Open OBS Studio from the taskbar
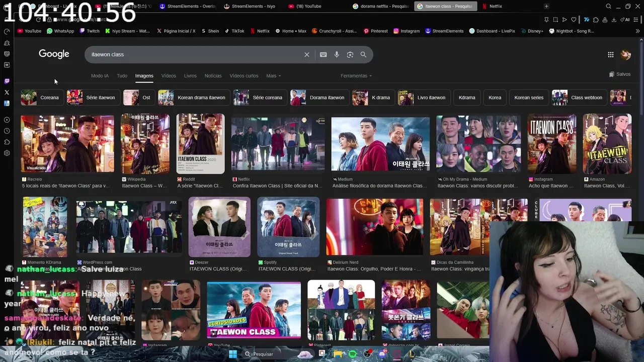Image resolution: width=644 pixels, height=362 pixels. pos(368,354)
